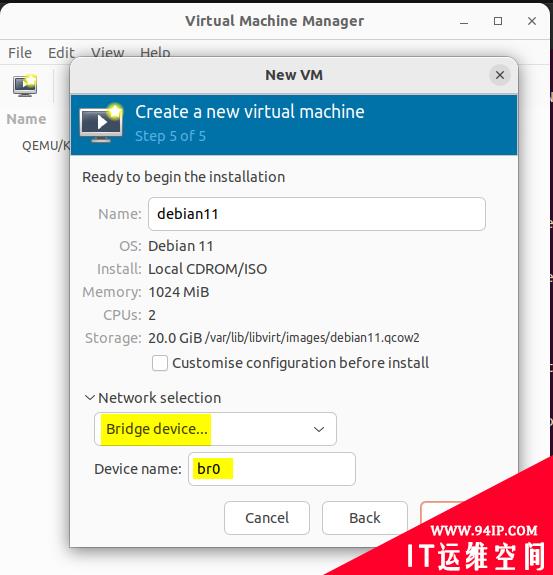Open the Help menu
Viewport: 553px width, 575px height.
pyautogui.click(x=155, y=53)
